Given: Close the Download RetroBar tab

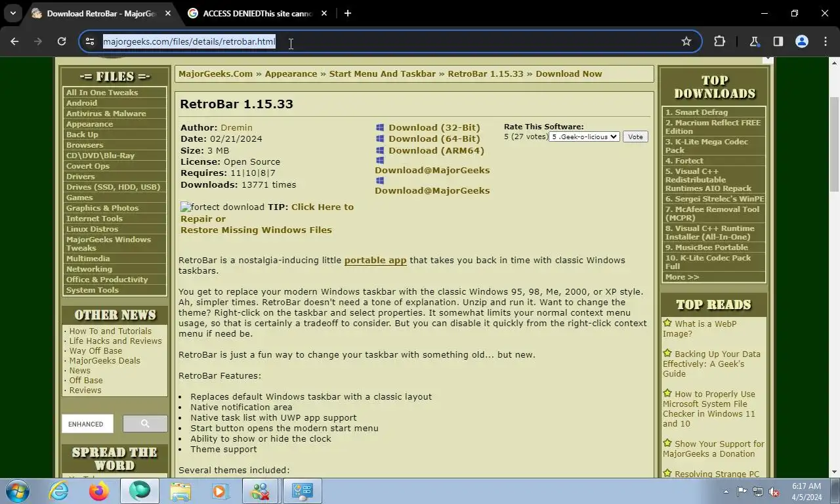Looking at the screenshot, I should 168,13.
